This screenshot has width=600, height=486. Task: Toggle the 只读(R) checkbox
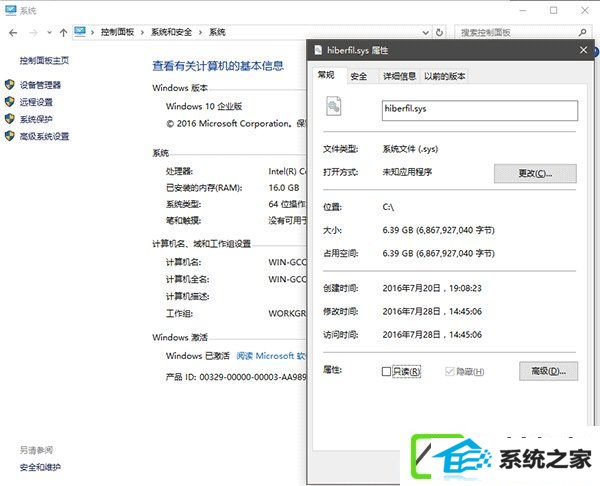(x=386, y=372)
